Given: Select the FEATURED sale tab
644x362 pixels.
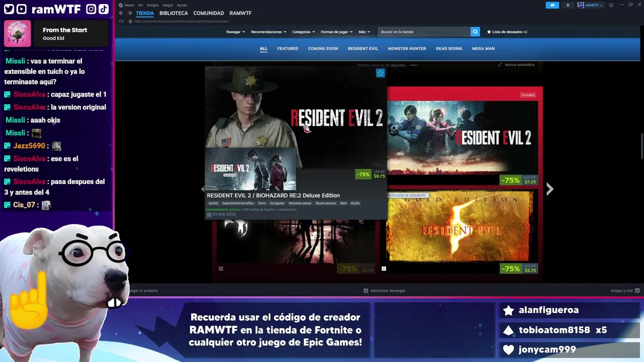Looking at the screenshot, I should pos(288,49).
